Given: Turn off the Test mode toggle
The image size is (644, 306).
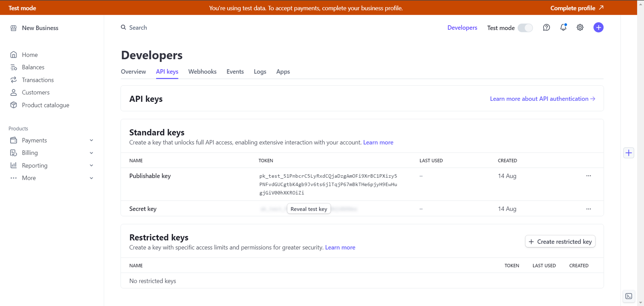Looking at the screenshot, I should [x=525, y=28].
